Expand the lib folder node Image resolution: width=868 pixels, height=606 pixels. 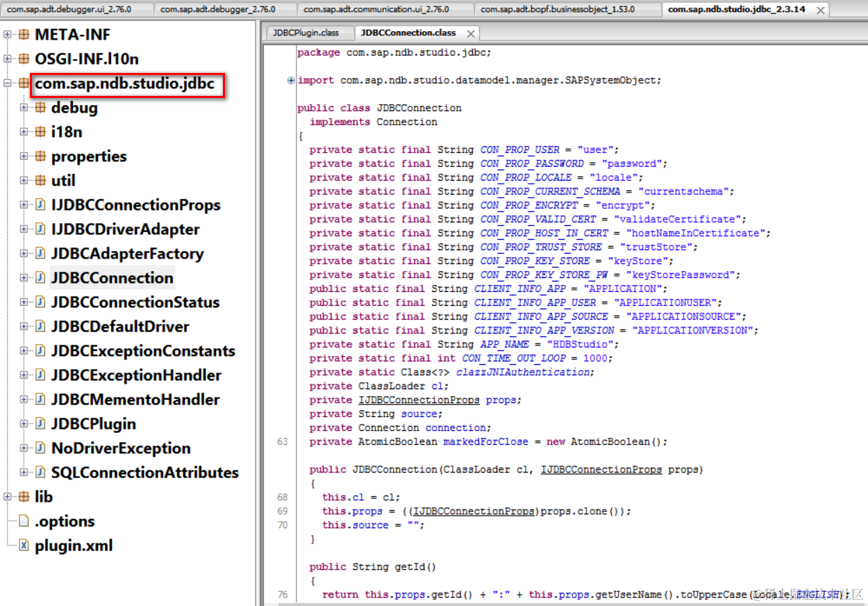8,497
